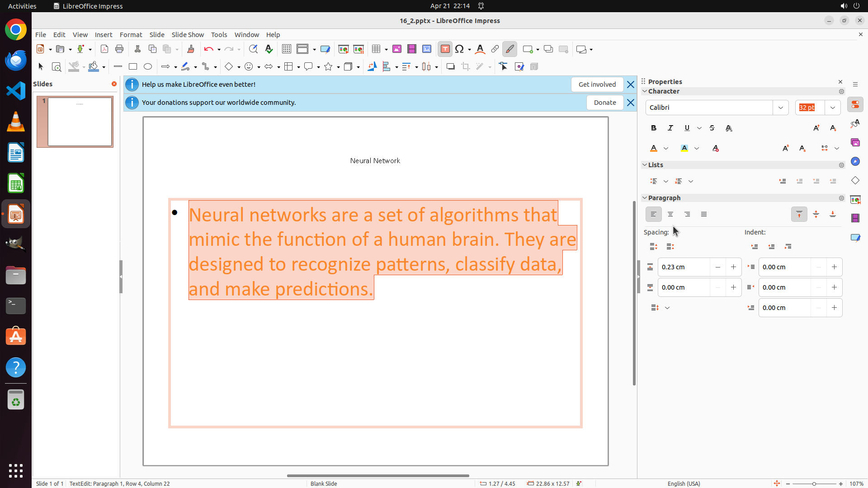The width and height of the screenshot is (868, 488).
Task: Insert special character omega icon
Action: pyautogui.click(x=460, y=49)
